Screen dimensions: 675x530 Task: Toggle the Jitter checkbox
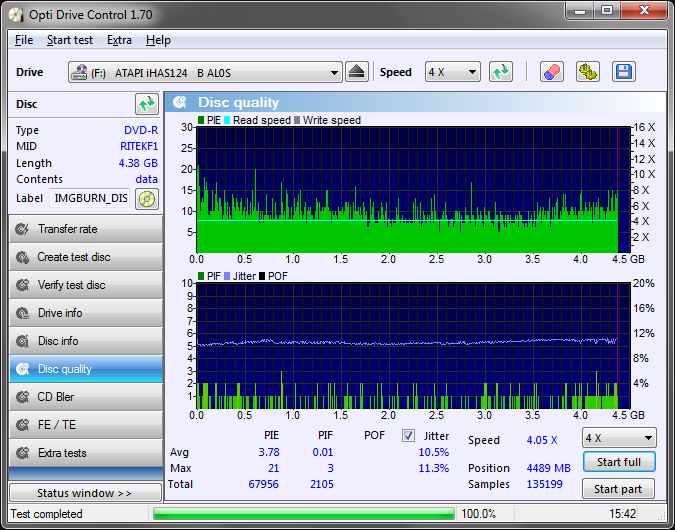408,436
